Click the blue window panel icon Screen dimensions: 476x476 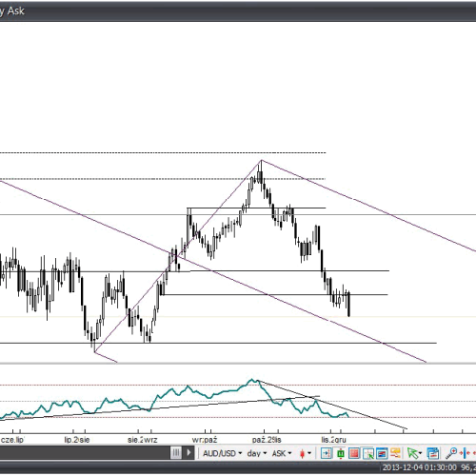(x=382, y=453)
